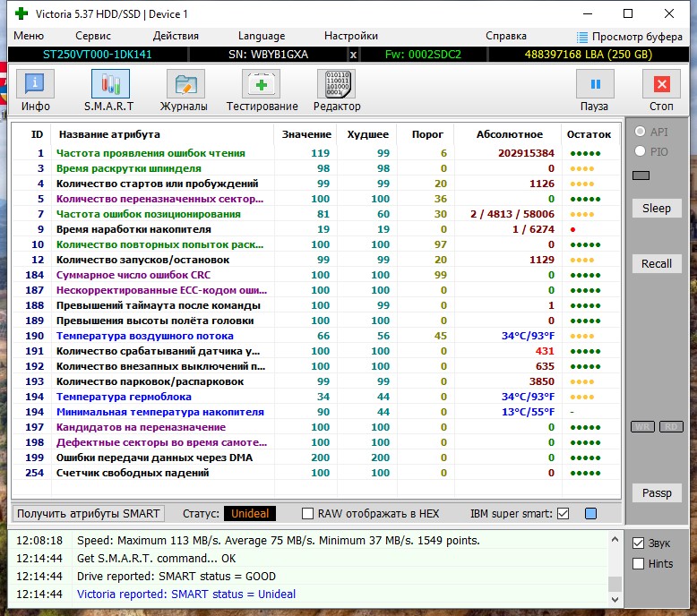Viewport: 697px width, 616px height.
Task: Open the Сервис menu
Action: [93, 36]
